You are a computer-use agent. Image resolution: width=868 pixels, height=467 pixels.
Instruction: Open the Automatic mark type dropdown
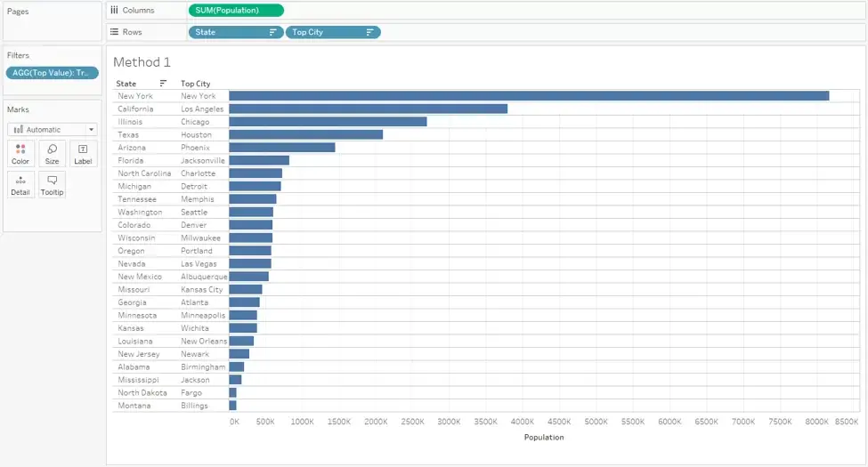[52, 130]
